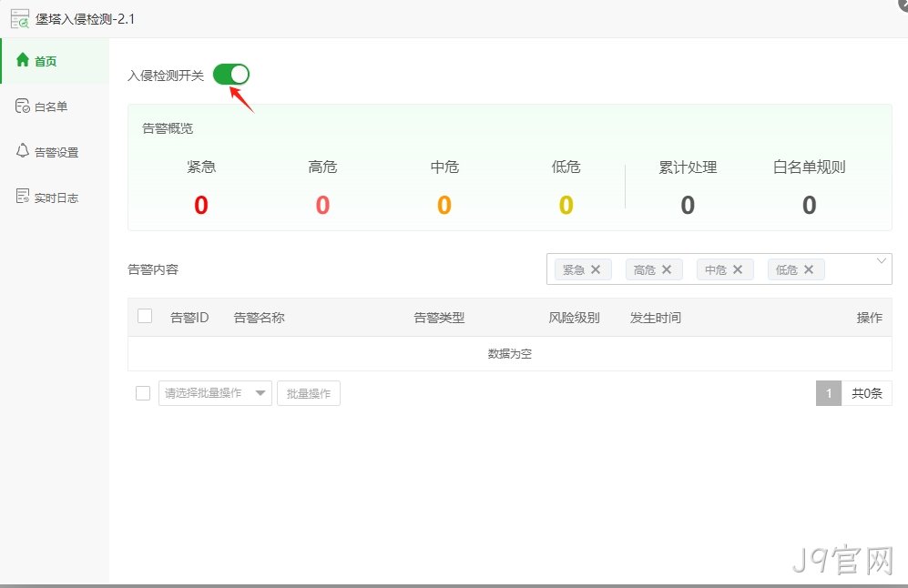
Task: Click the 紧急 alert count
Action: coord(201,205)
